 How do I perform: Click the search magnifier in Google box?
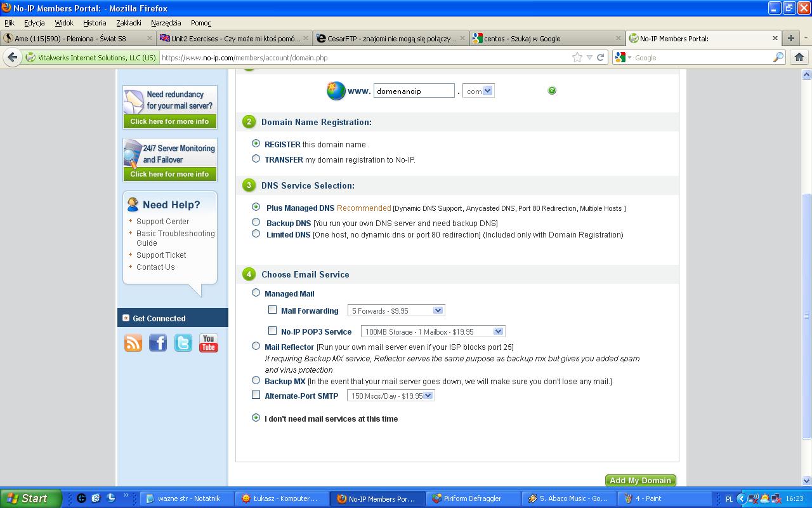pos(778,57)
